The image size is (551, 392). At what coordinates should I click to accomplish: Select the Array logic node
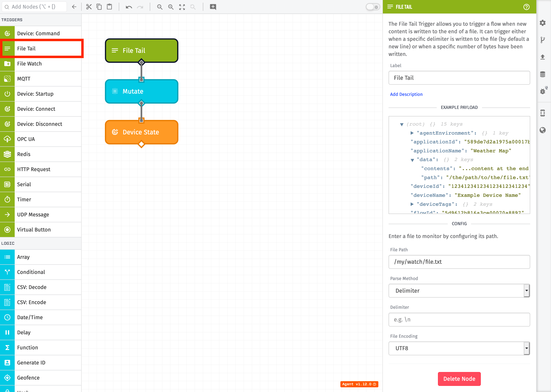(41, 257)
